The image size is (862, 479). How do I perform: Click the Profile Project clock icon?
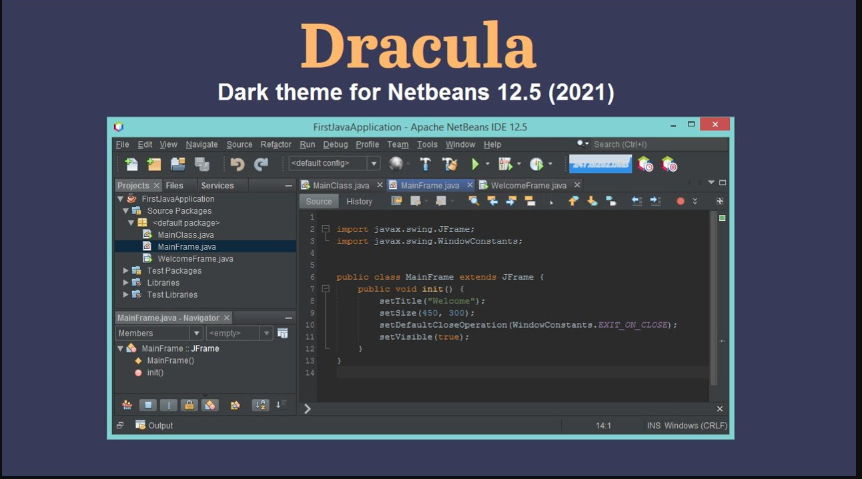pyautogui.click(x=536, y=164)
